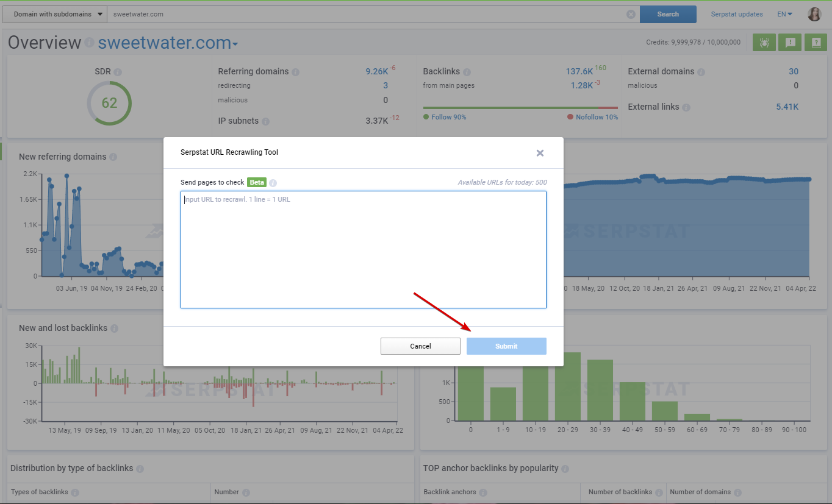The height and width of the screenshot is (504, 832).
Task: Click the 137.6K backlinks count link
Action: [579, 71]
